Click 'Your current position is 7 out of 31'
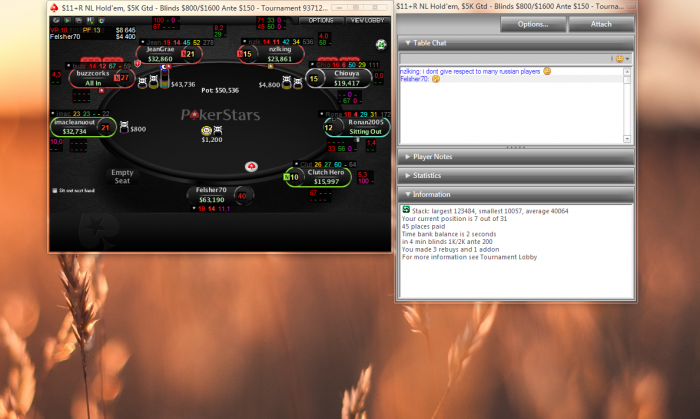The width and height of the screenshot is (700, 419). click(454, 219)
